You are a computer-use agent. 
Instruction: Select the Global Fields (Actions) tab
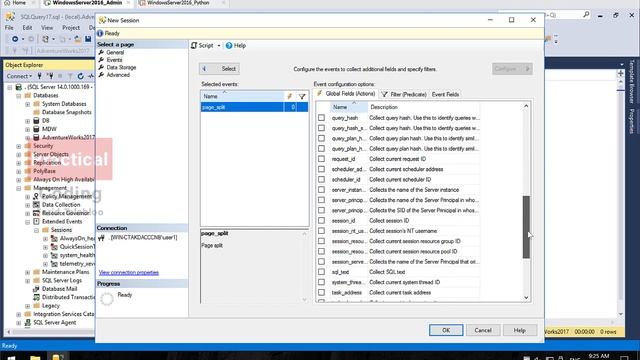(346, 94)
